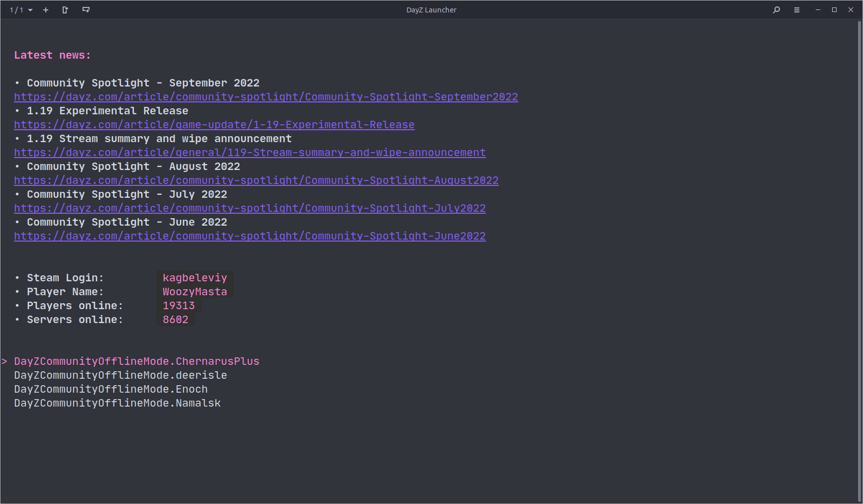Close the DayZ Launcher window
This screenshot has width=863, height=504.
click(851, 10)
